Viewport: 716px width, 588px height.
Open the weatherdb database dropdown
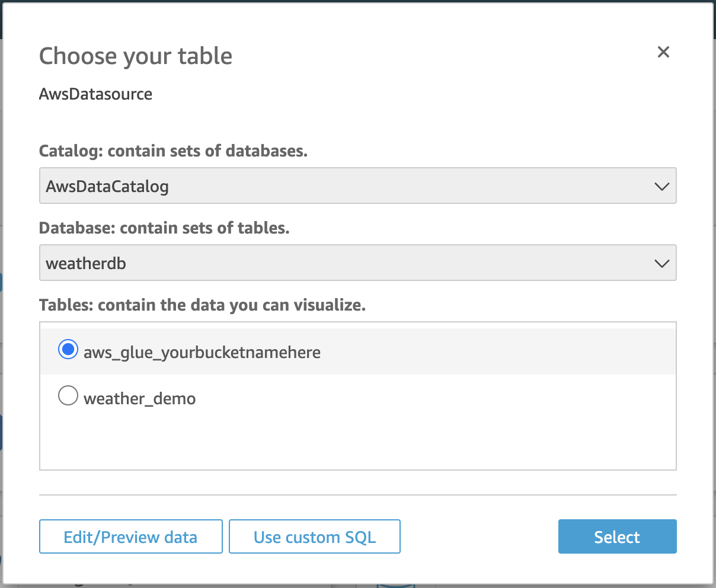(x=357, y=263)
